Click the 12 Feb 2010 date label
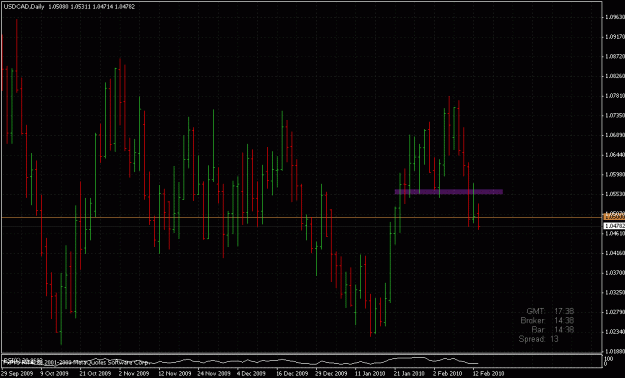This screenshot has width=625, height=378. (x=489, y=374)
